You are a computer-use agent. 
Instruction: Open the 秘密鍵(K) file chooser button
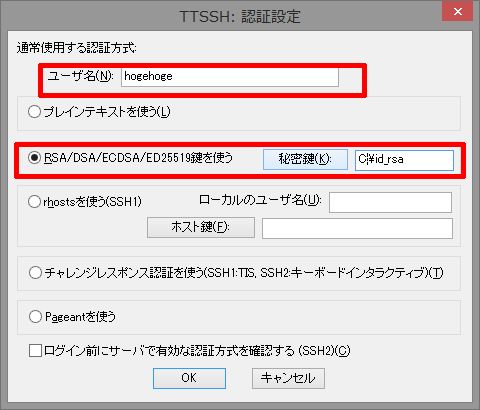tap(305, 159)
